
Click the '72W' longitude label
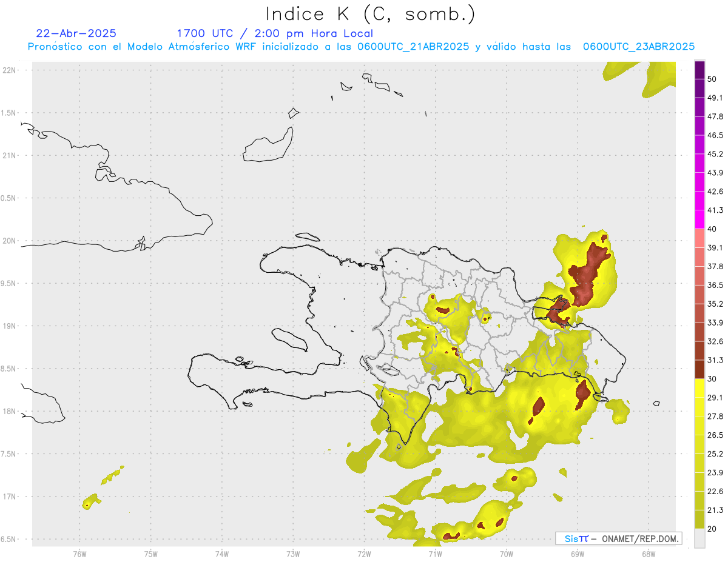click(364, 554)
